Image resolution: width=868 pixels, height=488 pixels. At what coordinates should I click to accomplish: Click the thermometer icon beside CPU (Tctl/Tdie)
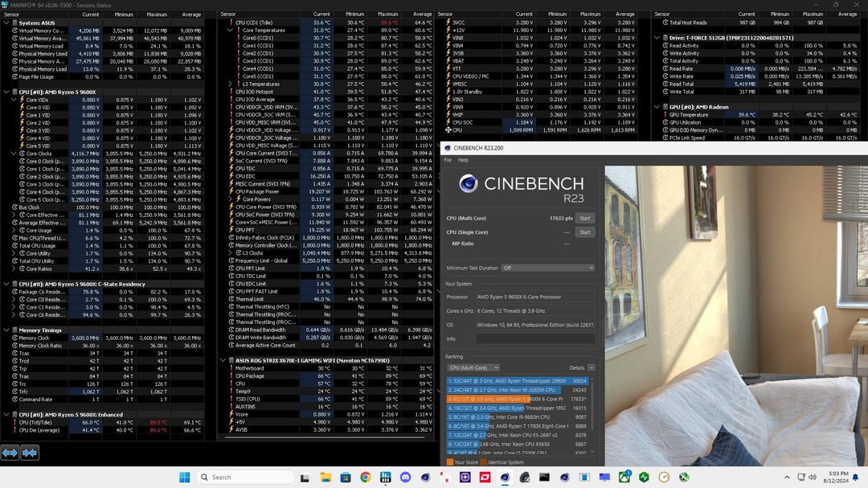coord(15,422)
